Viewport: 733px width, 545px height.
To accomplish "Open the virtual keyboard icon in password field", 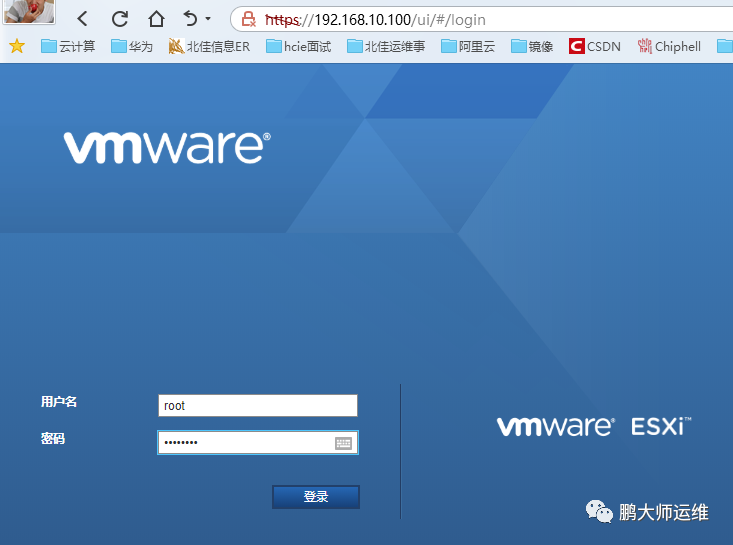I will click(343, 443).
